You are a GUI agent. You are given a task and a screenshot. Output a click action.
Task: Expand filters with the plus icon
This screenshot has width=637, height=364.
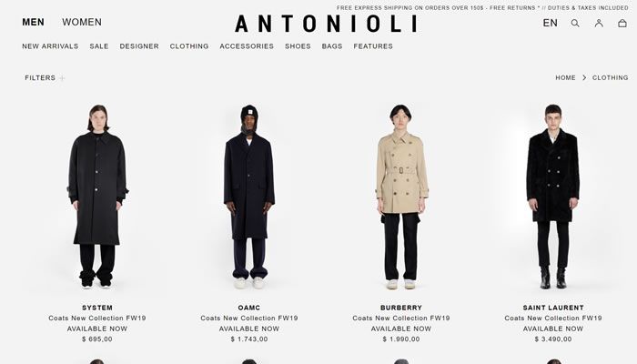tap(62, 78)
